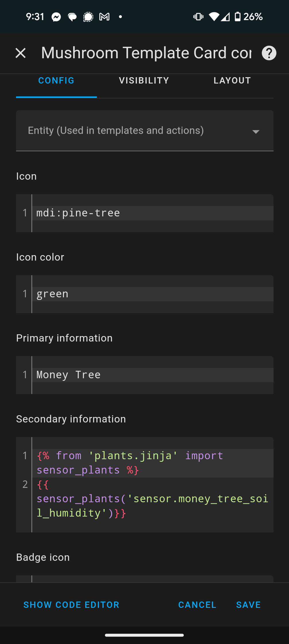Open the help question mark icon
Screen dimensions: 289x644
coord(269,53)
